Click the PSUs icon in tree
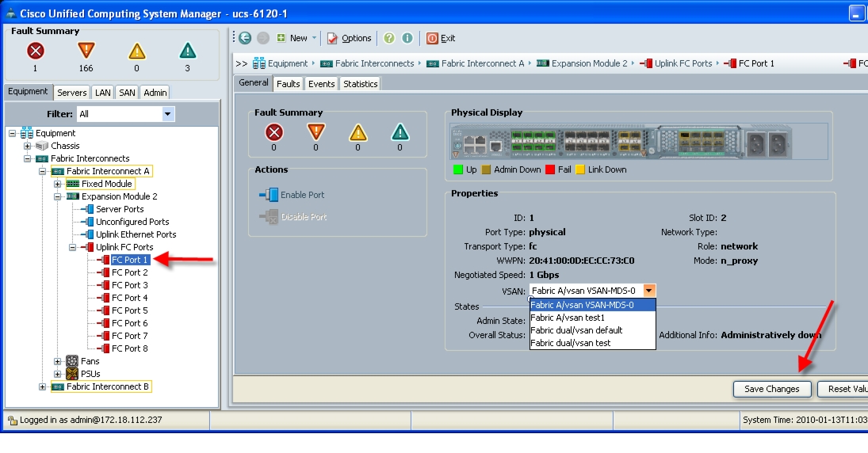868x453 pixels. tap(72, 374)
